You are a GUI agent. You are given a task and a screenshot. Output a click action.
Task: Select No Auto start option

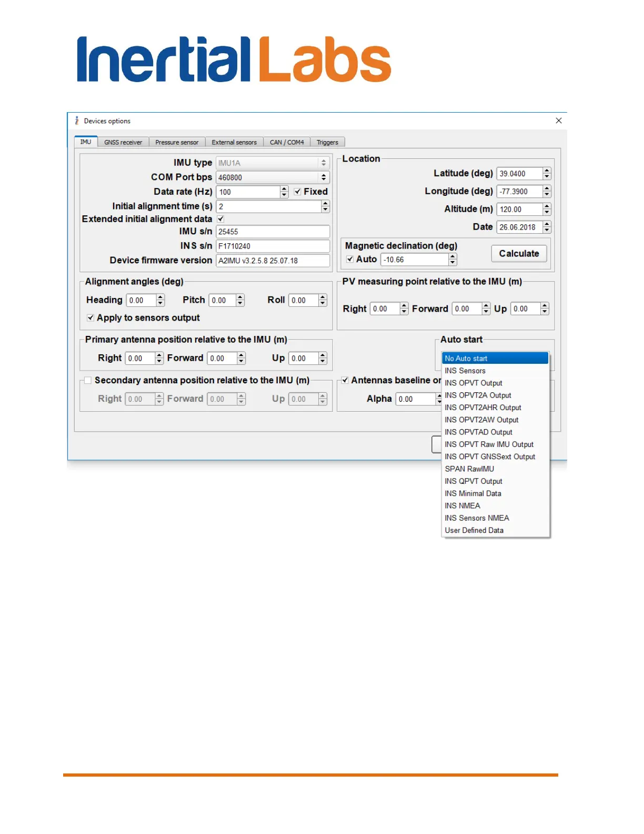click(495, 358)
